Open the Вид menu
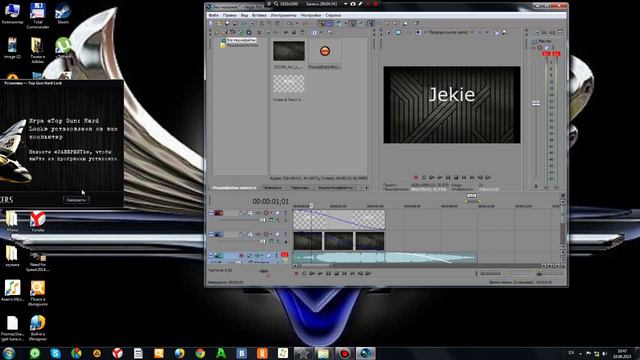 (244, 15)
